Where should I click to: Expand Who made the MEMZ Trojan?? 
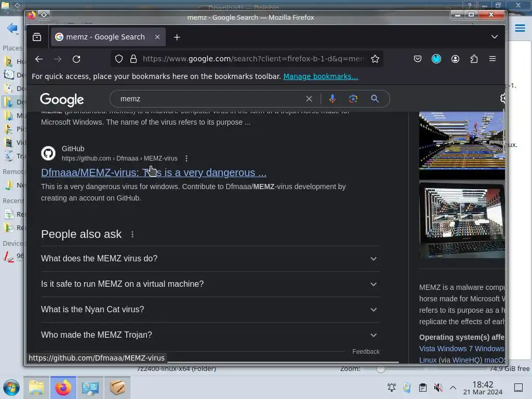[210, 335]
